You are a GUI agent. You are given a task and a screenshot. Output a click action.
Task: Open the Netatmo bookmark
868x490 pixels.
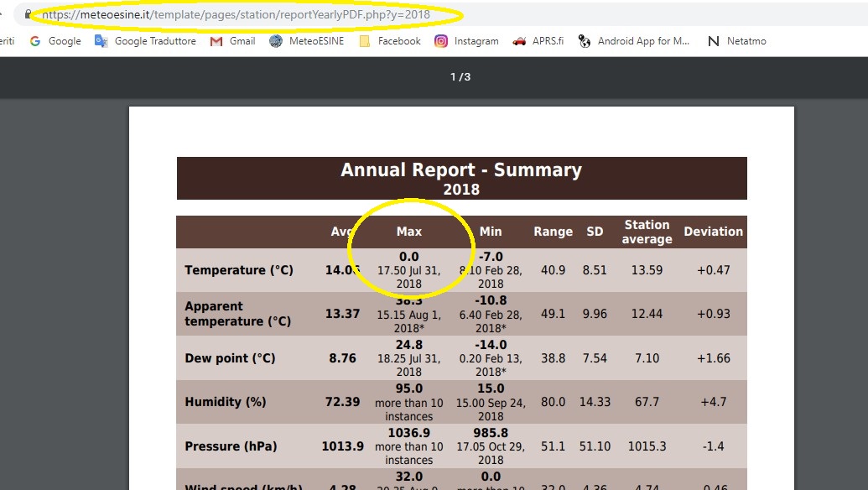click(x=737, y=41)
